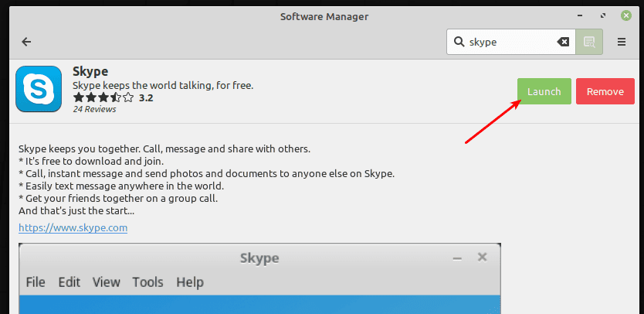Open the File menu in Skype screenshot

[x=36, y=282]
